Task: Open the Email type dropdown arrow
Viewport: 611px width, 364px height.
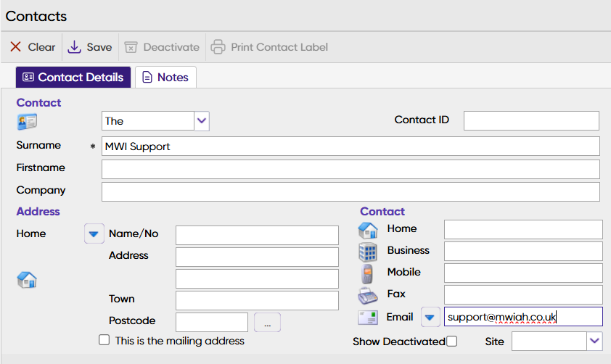Action: click(430, 317)
